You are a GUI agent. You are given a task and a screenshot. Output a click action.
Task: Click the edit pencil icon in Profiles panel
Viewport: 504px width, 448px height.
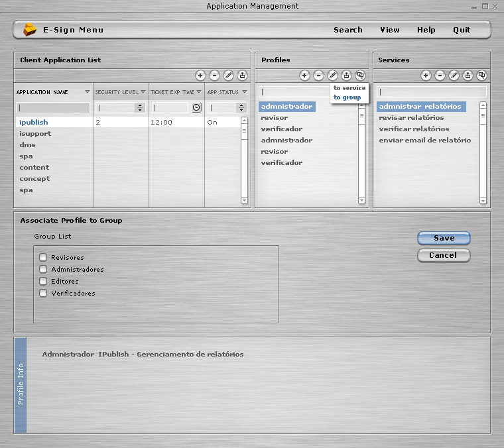[x=332, y=76]
